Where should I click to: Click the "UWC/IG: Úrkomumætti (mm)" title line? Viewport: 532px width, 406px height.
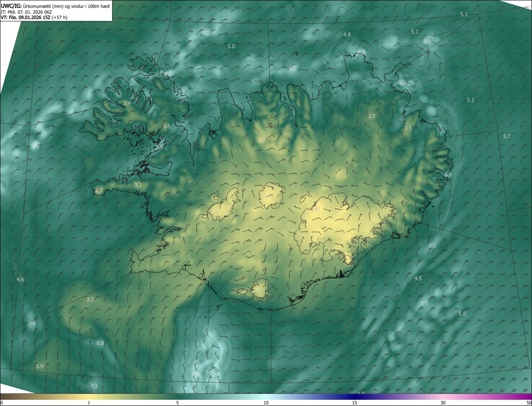[x=55, y=6]
